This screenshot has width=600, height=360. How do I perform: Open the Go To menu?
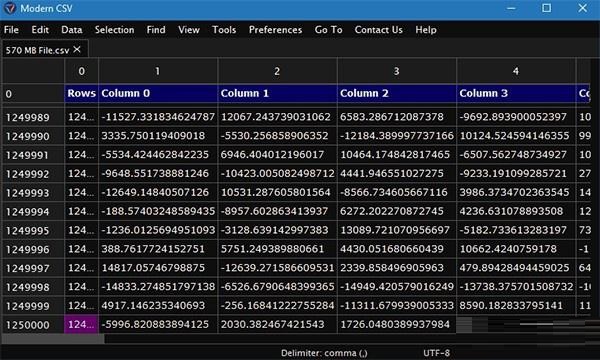tap(328, 30)
